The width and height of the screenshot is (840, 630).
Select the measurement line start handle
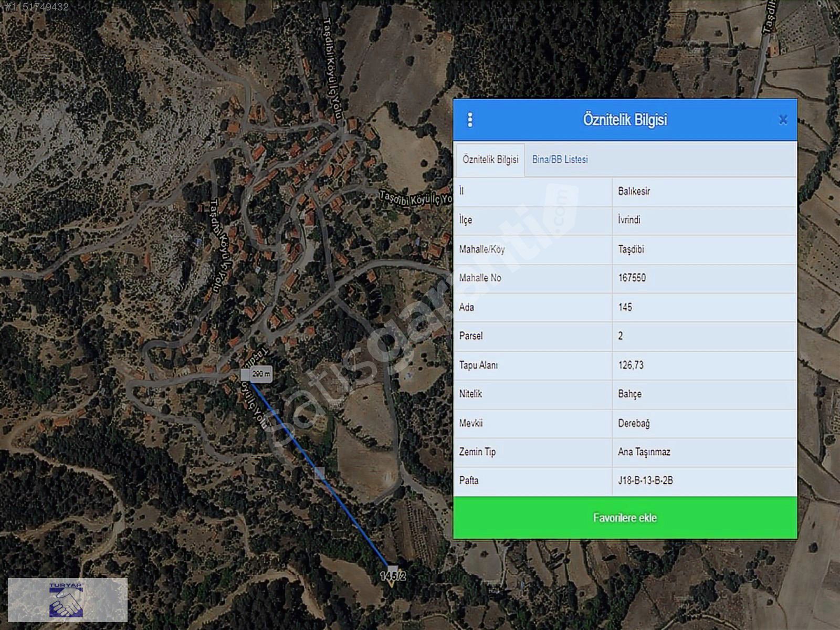246,375
